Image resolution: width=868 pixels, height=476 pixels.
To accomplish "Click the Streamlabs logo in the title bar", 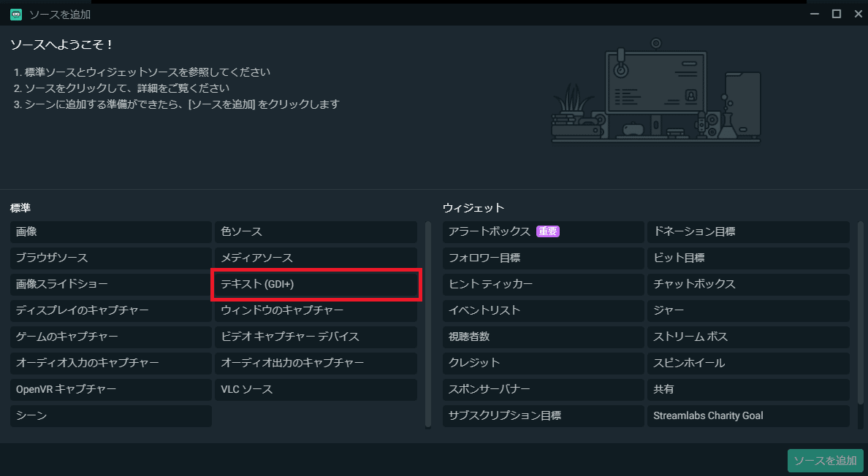I will (x=16, y=15).
